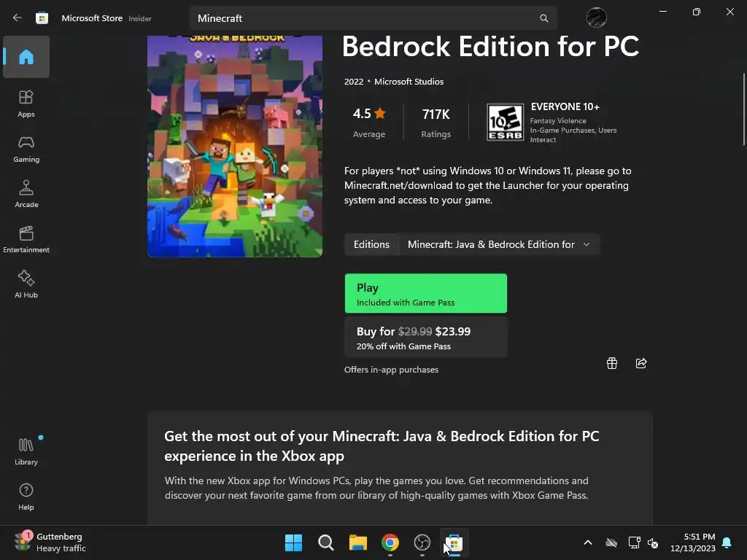Image resolution: width=747 pixels, height=560 pixels.
Task: Open the Help page
Action: pos(26,497)
